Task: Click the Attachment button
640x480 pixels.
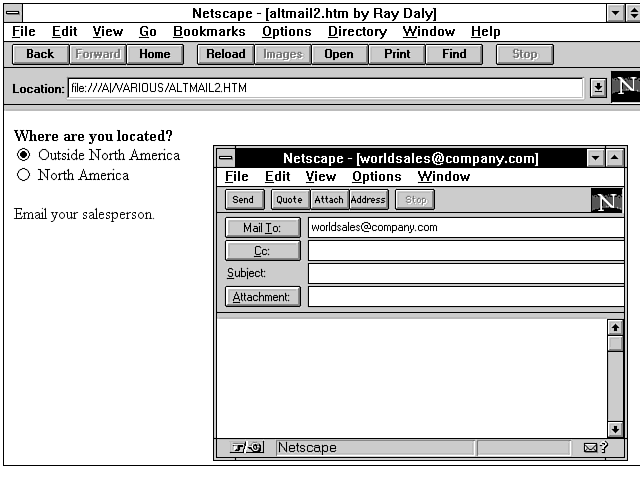Action: (263, 297)
